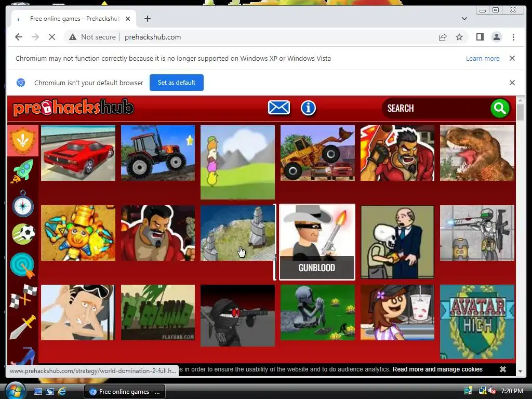Open a new tab with plus button
This screenshot has height=399, width=532.
tap(147, 19)
